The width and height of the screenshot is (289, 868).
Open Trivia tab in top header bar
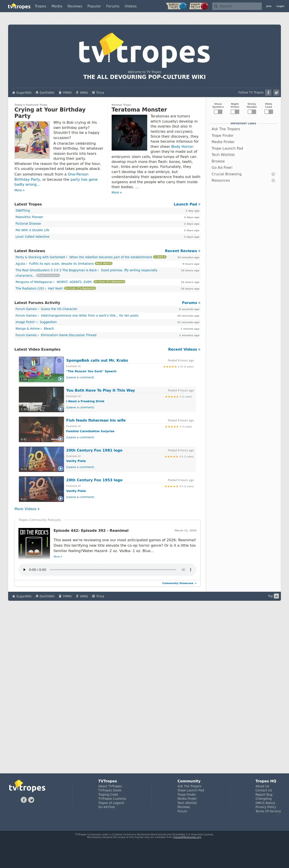coord(98,93)
